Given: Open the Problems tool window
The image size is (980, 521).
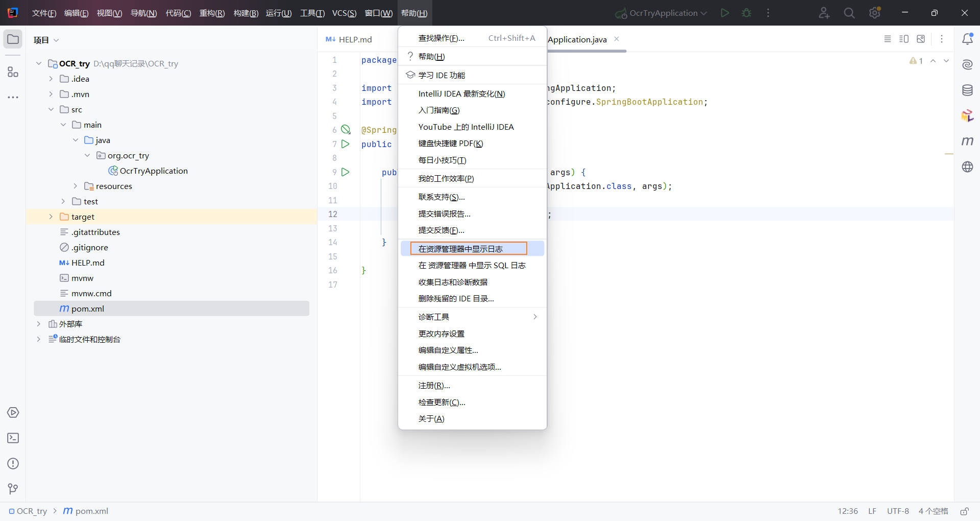Looking at the screenshot, I should 13,464.
